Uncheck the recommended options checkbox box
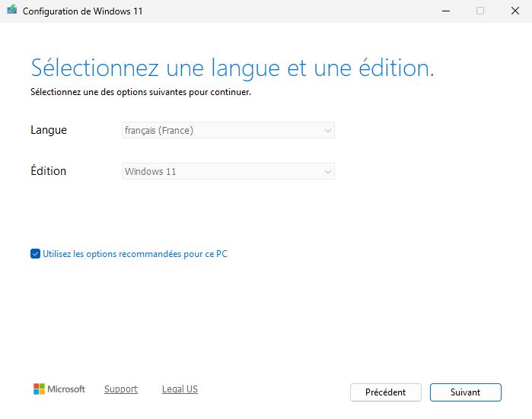Screen dimensions: 532x419 35,254
